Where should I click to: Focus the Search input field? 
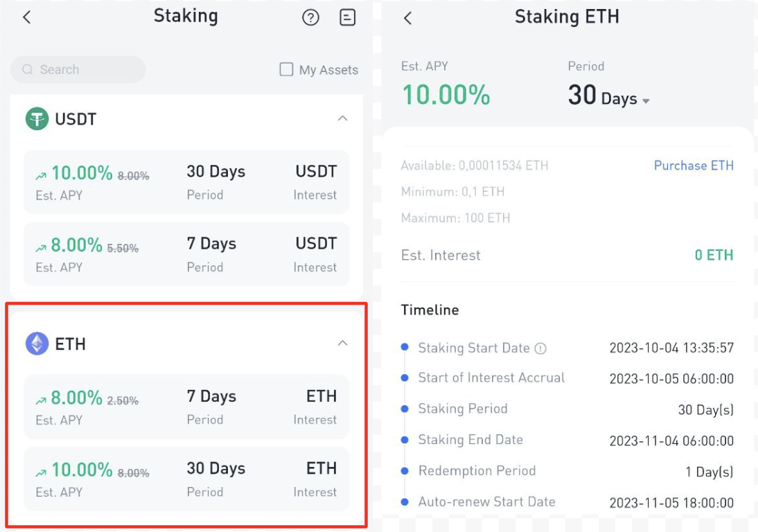tap(78, 69)
